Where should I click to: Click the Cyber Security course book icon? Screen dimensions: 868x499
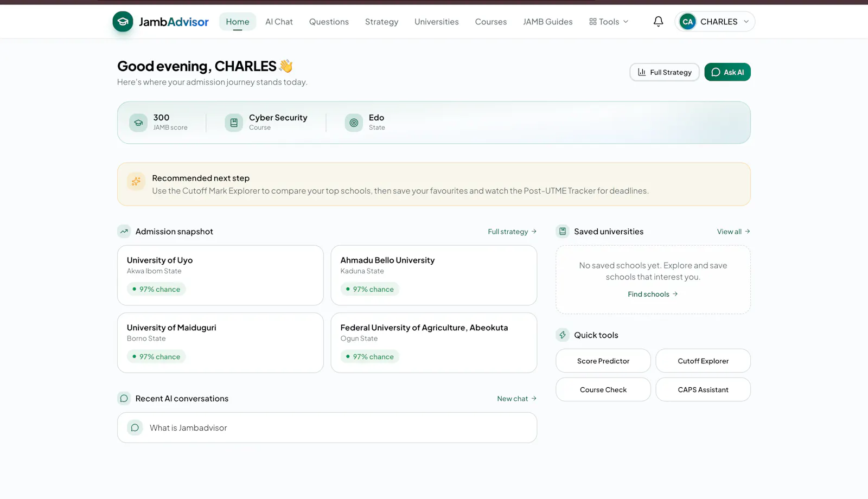[234, 123]
